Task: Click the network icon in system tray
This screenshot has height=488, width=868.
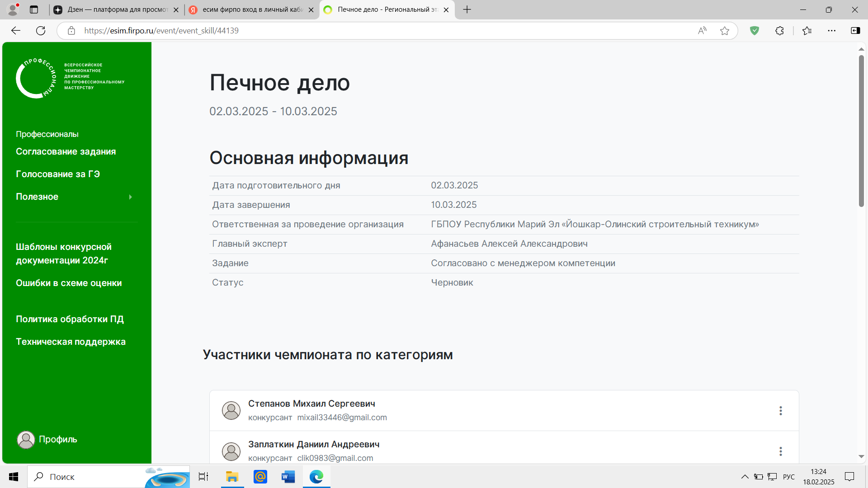Action: (x=772, y=476)
